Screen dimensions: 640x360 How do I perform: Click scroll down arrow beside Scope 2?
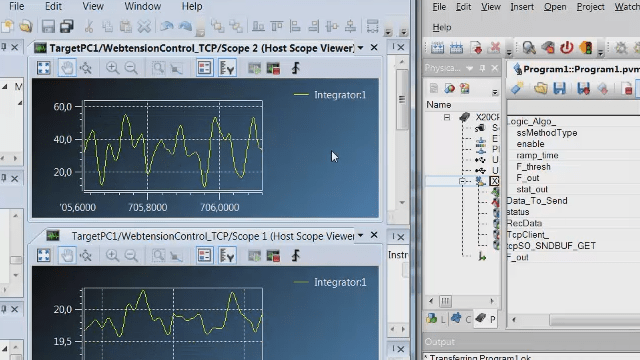pos(402,202)
